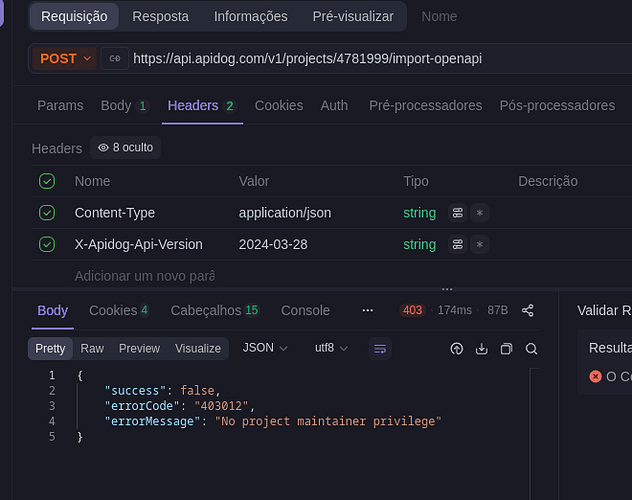Click the share response icon

[x=528, y=310]
